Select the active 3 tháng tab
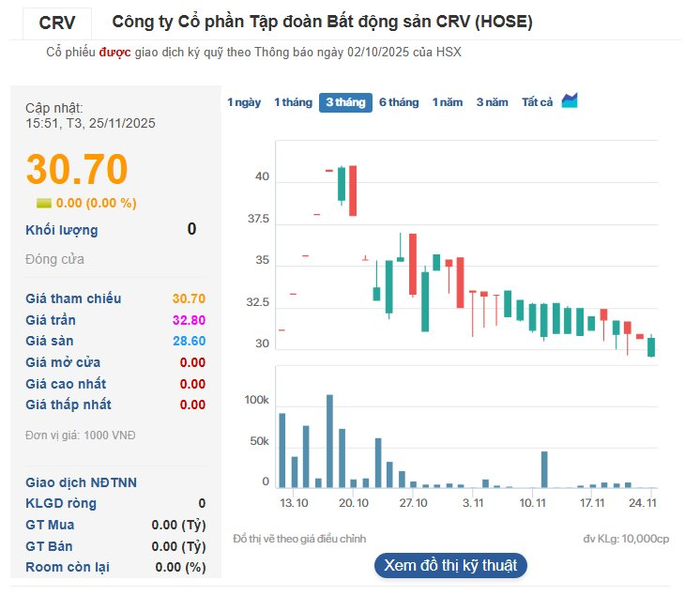The width and height of the screenshot is (700, 596). click(345, 102)
